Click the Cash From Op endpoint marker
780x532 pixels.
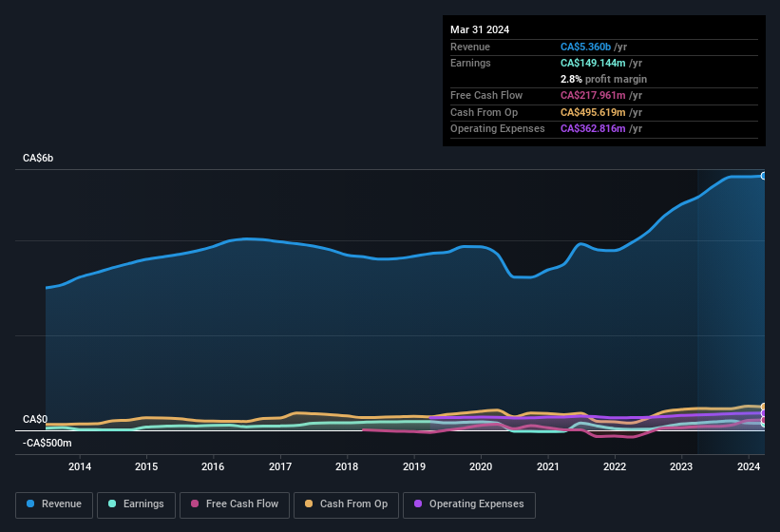[x=764, y=407]
